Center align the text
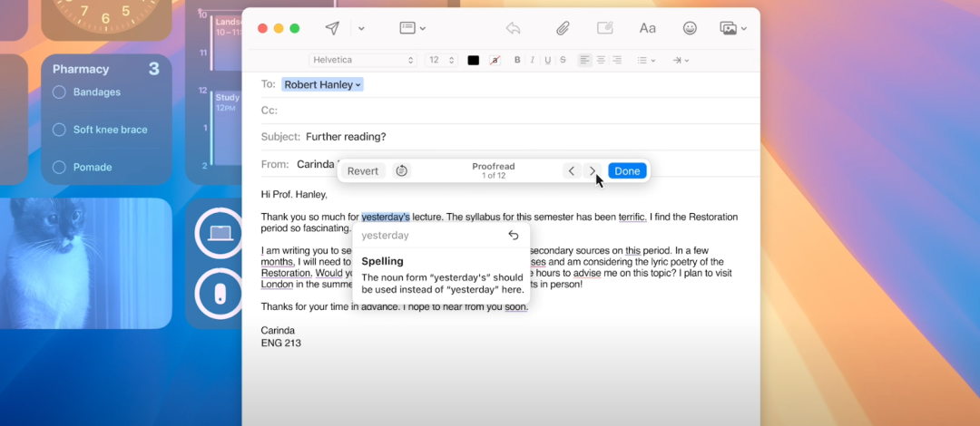980x426 pixels. (x=601, y=60)
